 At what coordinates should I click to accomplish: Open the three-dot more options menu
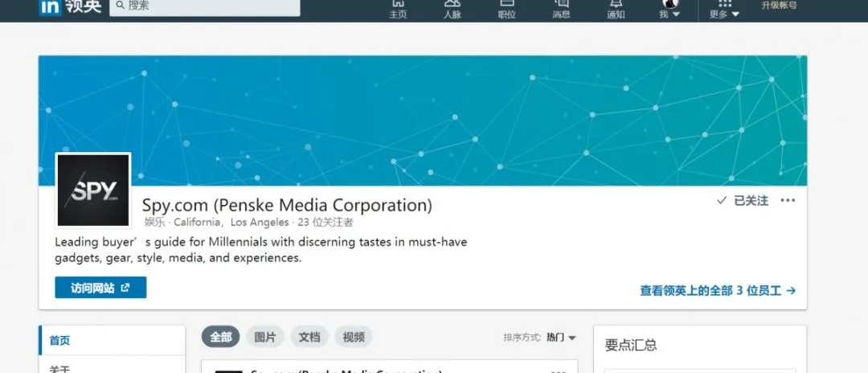coord(788,200)
